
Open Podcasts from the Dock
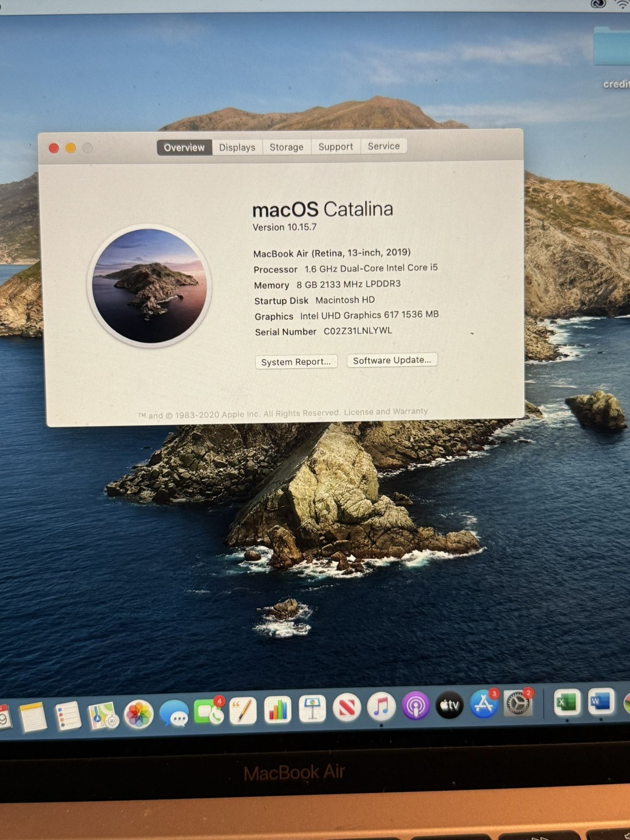coord(416,706)
